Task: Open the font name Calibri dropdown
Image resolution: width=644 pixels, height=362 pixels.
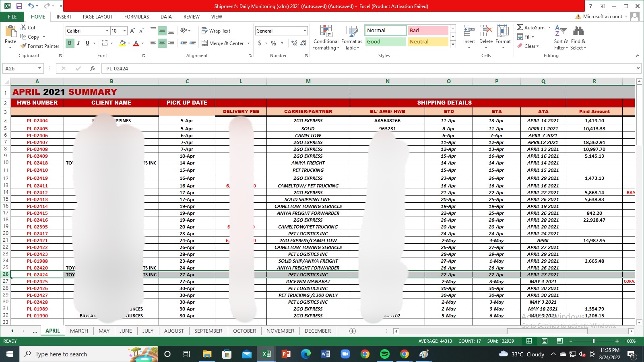Action: (x=107, y=31)
